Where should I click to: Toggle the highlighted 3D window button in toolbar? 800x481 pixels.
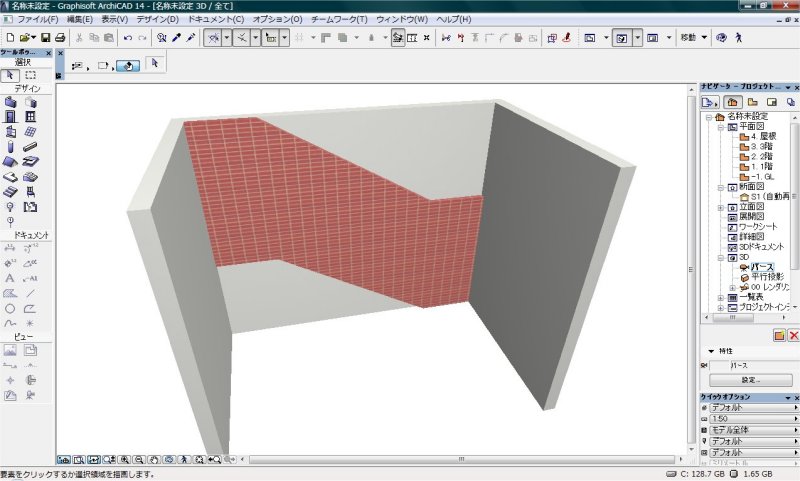coord(620,38)
